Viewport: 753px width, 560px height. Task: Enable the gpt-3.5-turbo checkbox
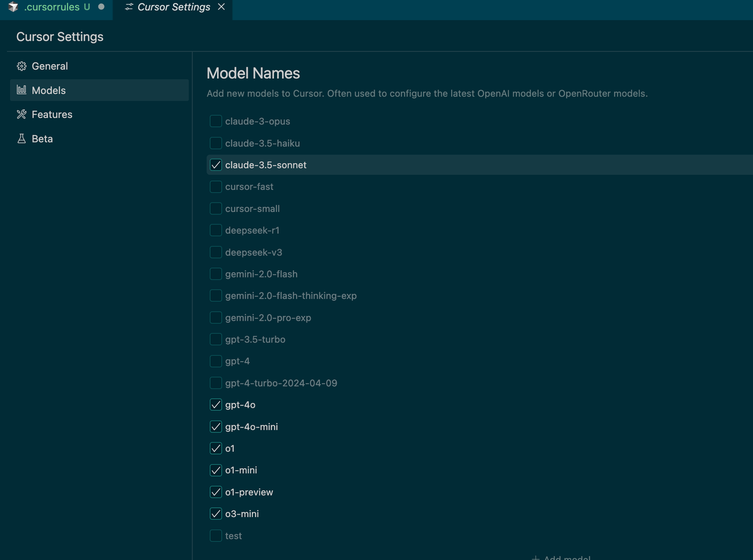[216, 339]
